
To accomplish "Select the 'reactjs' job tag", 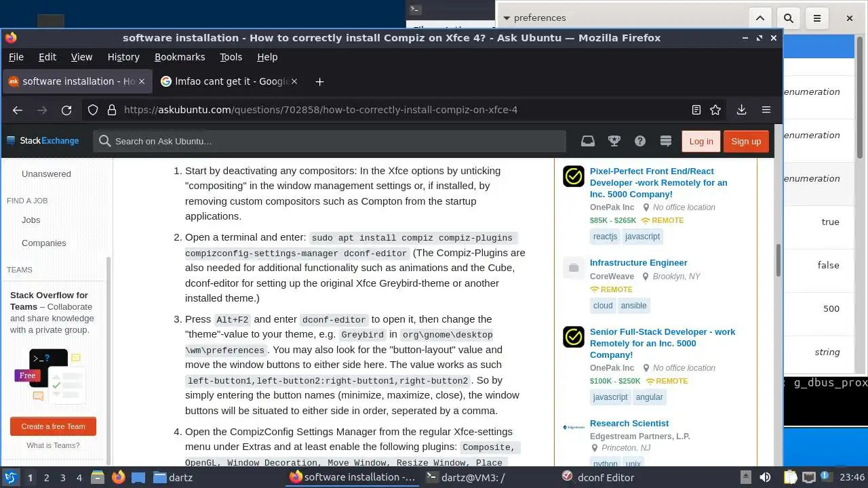I will (x=605, y=237).
